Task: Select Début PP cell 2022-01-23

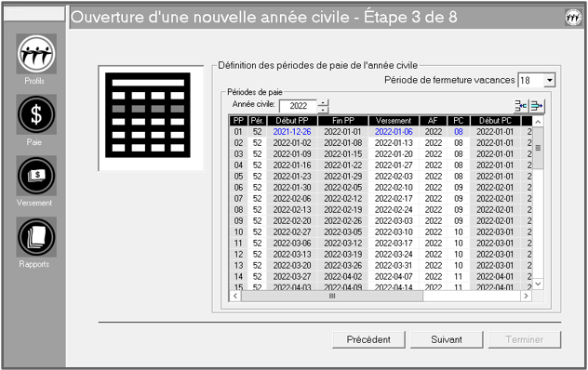Action: 292,177
